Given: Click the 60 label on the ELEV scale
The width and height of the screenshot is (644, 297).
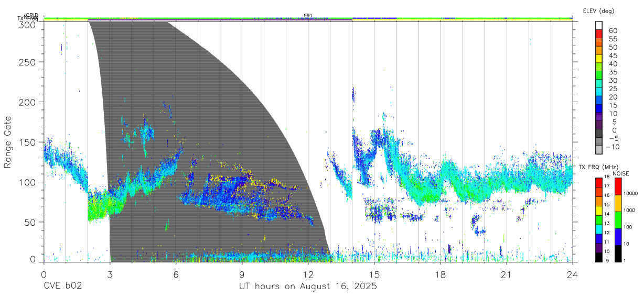Looking at the screenshot, I should coord(613,31).
